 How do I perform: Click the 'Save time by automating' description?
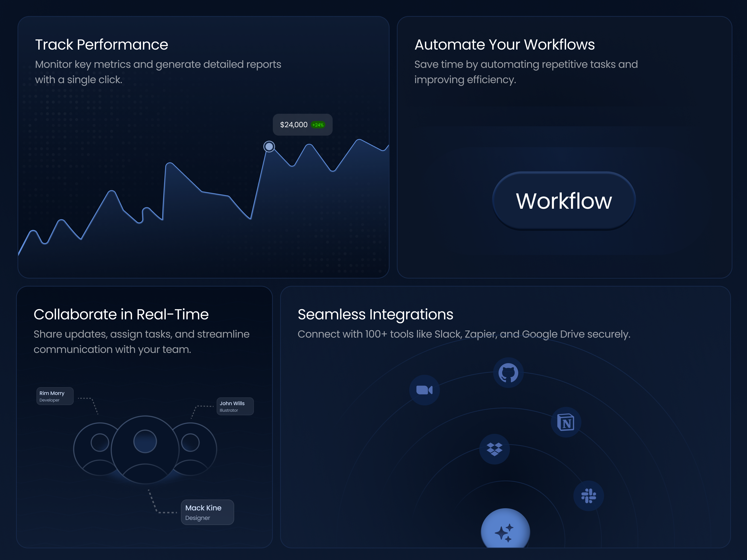pyautogui.click(x=526, y=72)
